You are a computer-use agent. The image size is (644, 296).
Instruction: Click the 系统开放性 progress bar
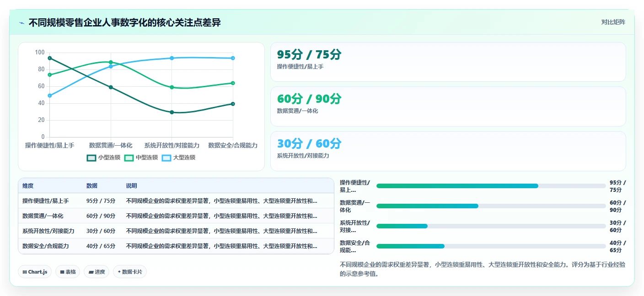[491, 226]
